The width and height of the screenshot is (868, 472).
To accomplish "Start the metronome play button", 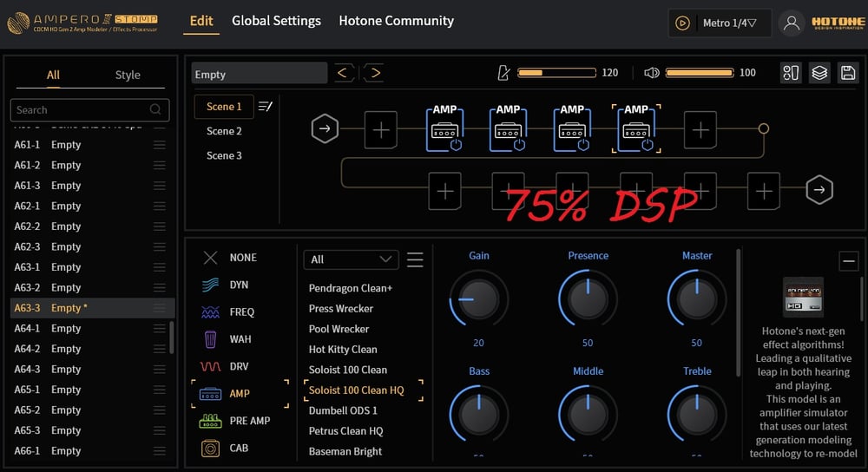I will [682, 23].
